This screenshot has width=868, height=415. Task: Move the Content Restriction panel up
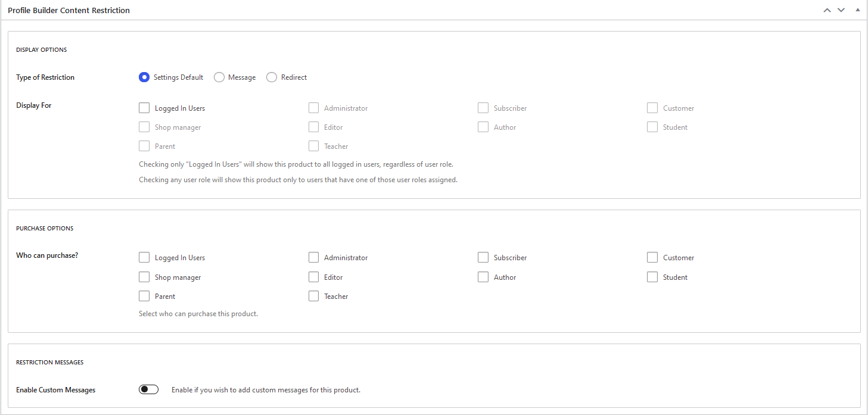pyautogui.click(x=827, y=10)
